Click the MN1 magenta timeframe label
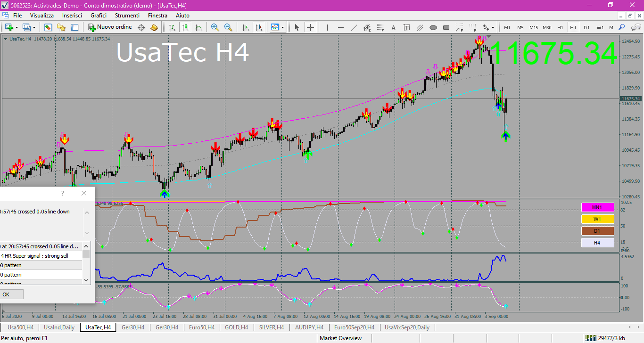The height and width of the screenshot is (343, 644). point(597,207)
